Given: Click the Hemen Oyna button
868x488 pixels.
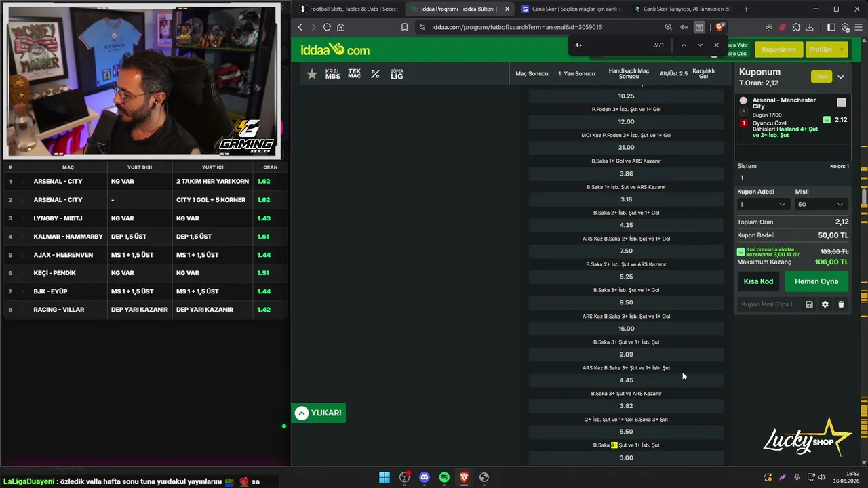Looking at the screenshot, I should click(816, 281).
